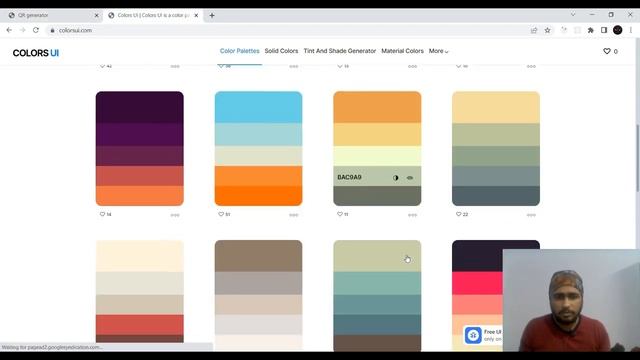
Task: Go forward in browser history
Action: pyautogui.click(x=22, y=30)
